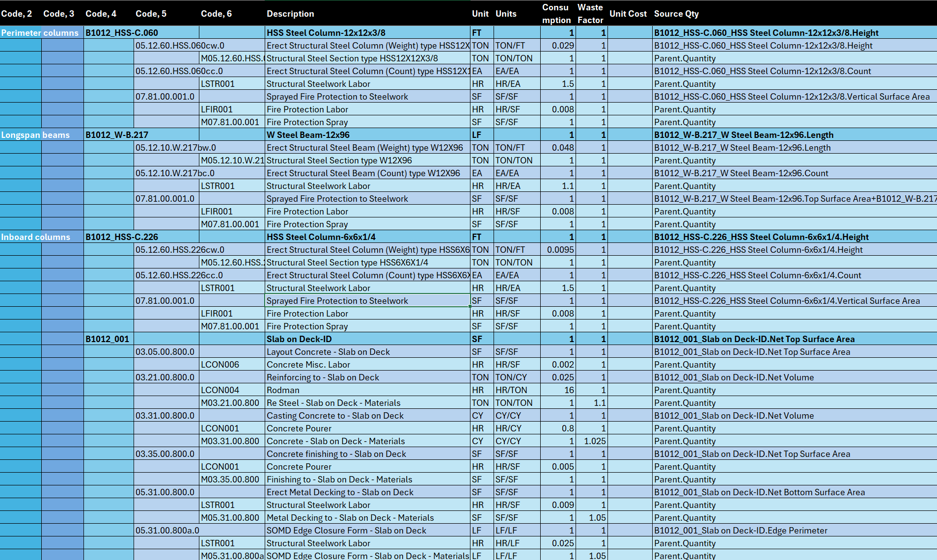Click code 05.12.10.W.217bc.0
937x560 pixels.
coord(175,173)
